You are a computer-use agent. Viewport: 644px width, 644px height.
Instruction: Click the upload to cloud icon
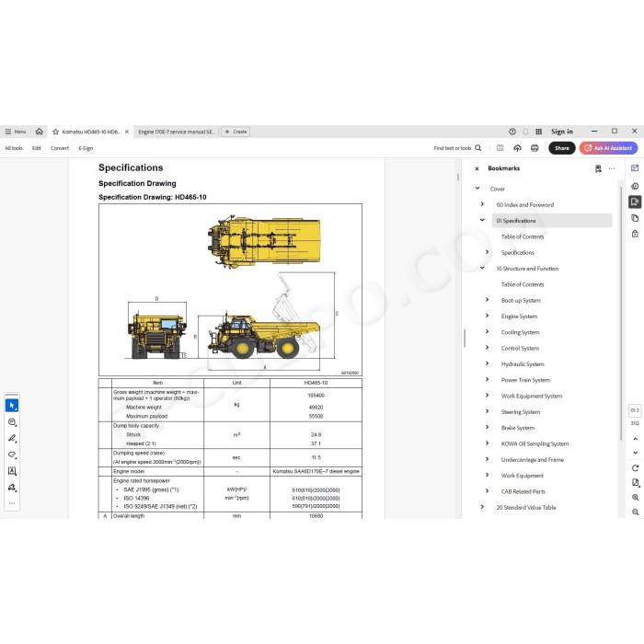[517, 148]
